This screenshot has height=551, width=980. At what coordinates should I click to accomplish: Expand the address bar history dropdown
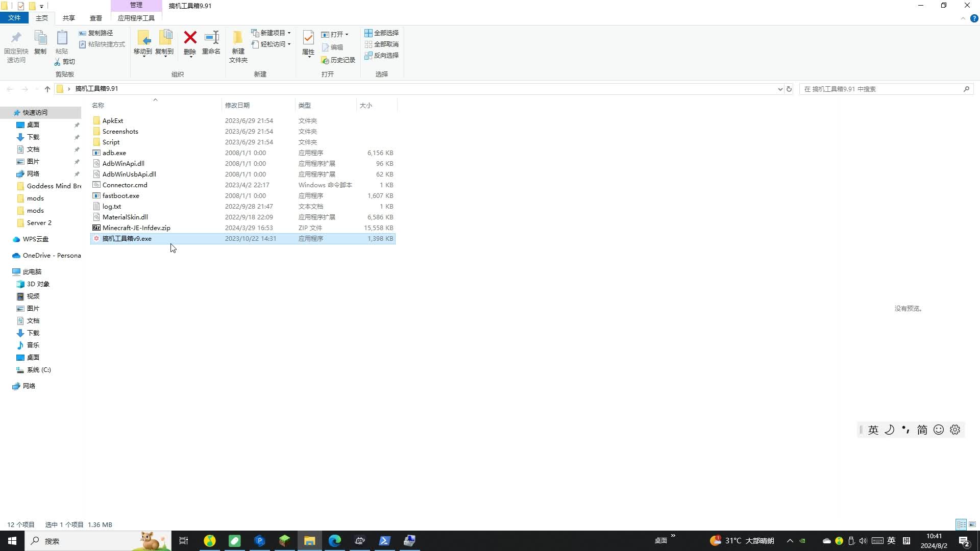[x=780, y=89]
